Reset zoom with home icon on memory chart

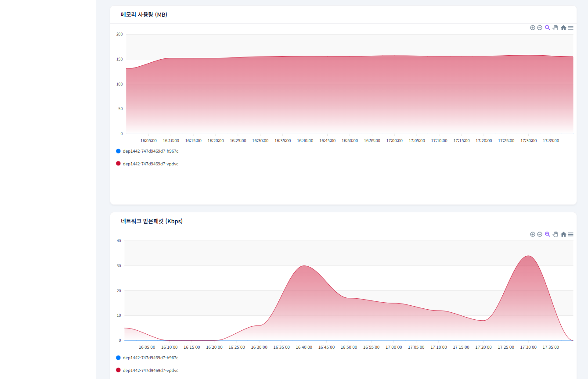pos(563,28)
